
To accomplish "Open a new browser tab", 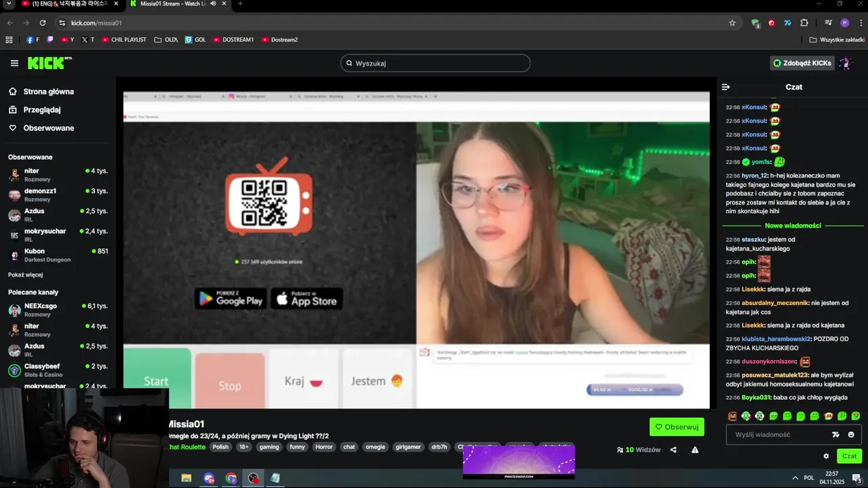I will click(x=240, y=3).
